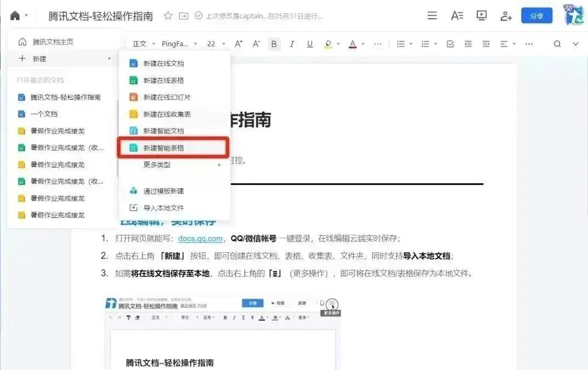Select 新建在线幻灯片
Screen dimensions: 588x370
pyautogui.click(x=175, y=97)
